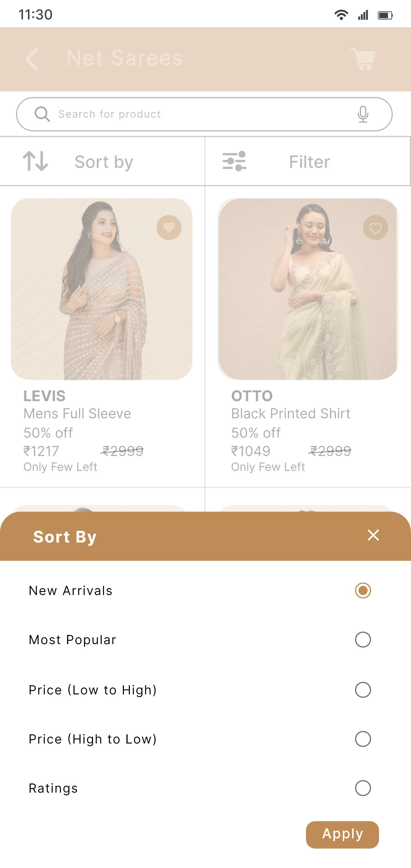Select Price (High to Low) radio button
The height and width of the screenshot is (868, 411).
363,739
